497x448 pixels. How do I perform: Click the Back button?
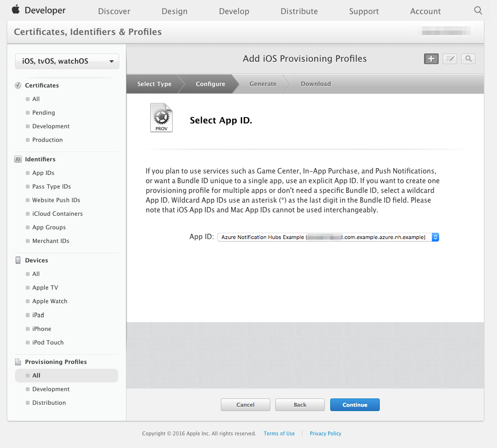pyautogui.click(x=300, y=404)
